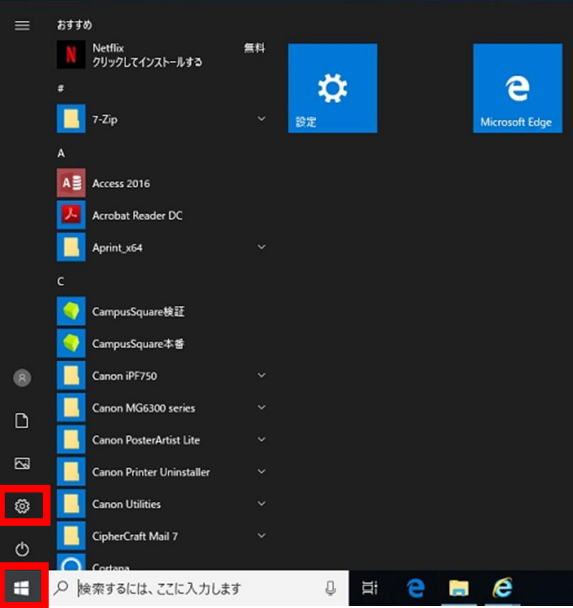Jump via the # section header
Viewport: 573px width, 608px height.
(60, 88)
